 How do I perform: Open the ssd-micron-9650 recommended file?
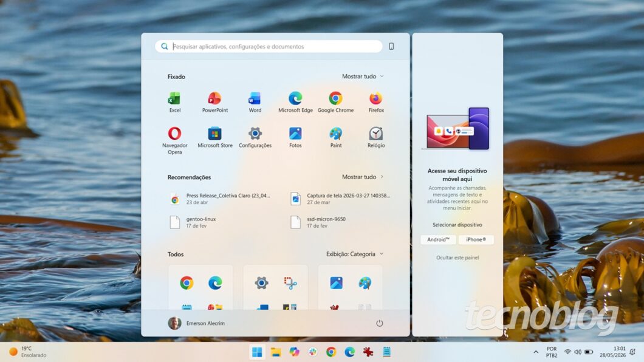coord(319,222)
